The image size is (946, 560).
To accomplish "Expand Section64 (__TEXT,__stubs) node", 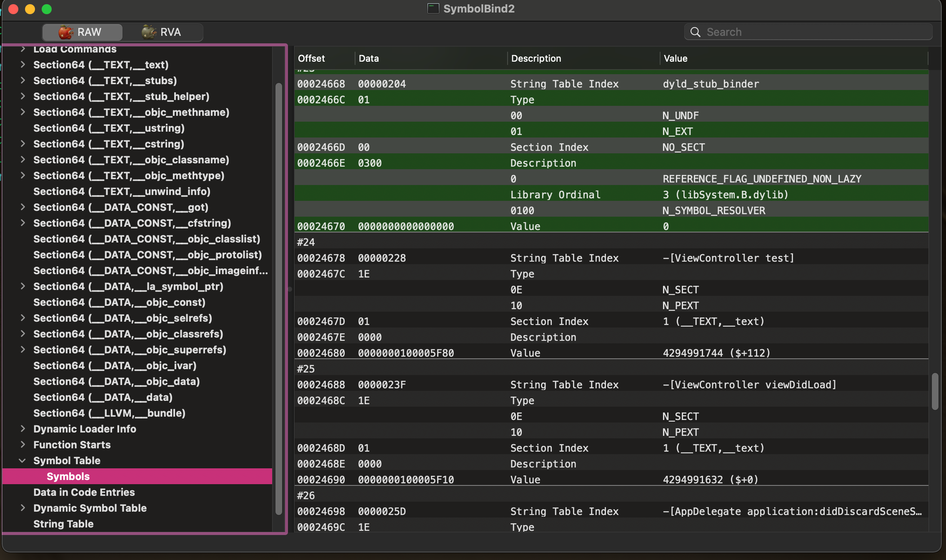I will click(x=23, y=80).
